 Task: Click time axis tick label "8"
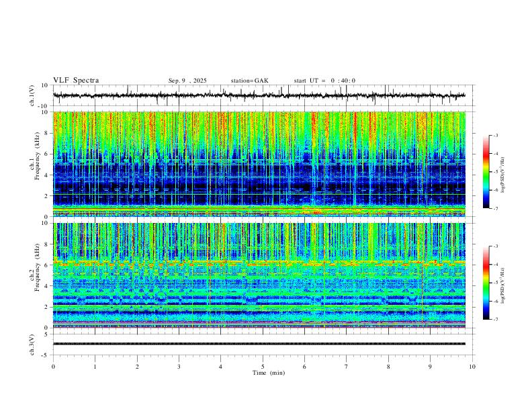point(388,367)
